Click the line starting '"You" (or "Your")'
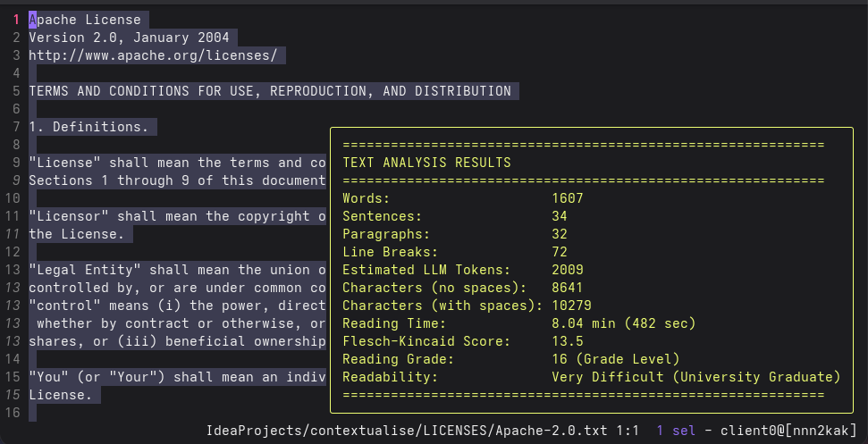Viewport: 868px width, 444px height. [x=177, y=376]
